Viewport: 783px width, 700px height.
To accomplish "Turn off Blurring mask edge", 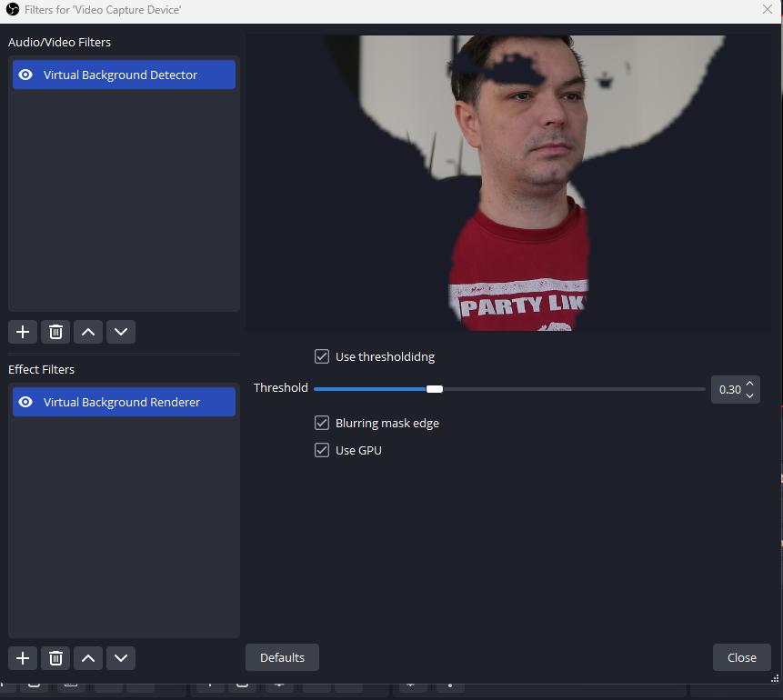I will [x=322, y=423].
